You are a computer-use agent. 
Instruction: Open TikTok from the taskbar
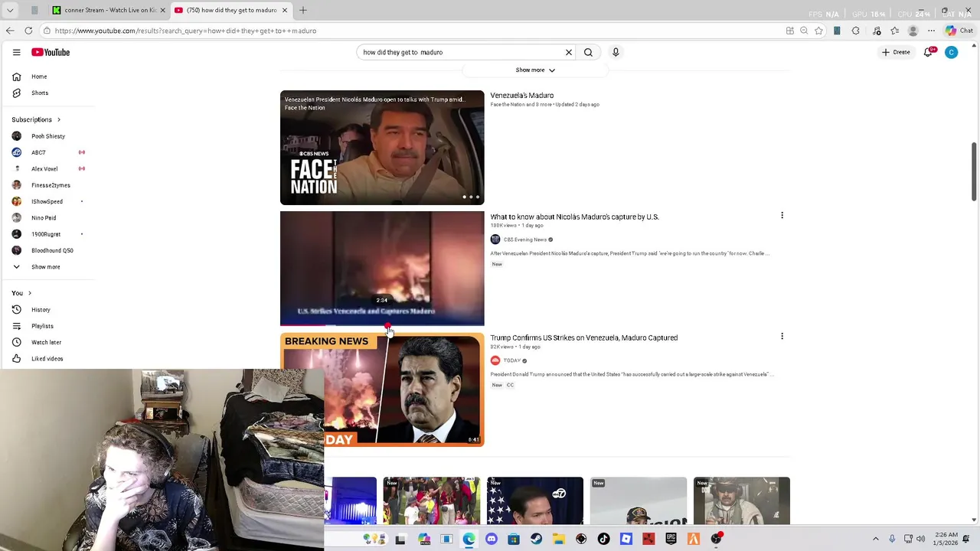point(603,539)
